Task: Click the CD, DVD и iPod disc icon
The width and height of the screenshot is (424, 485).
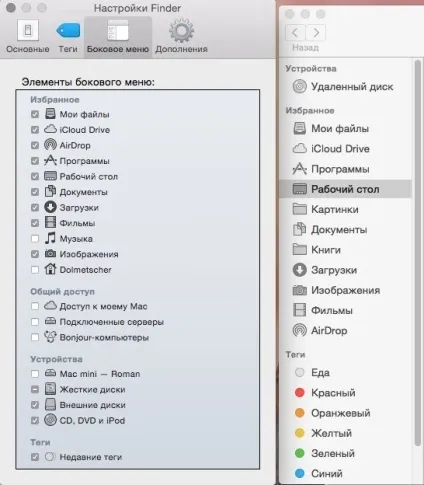Action: (50, 420)
